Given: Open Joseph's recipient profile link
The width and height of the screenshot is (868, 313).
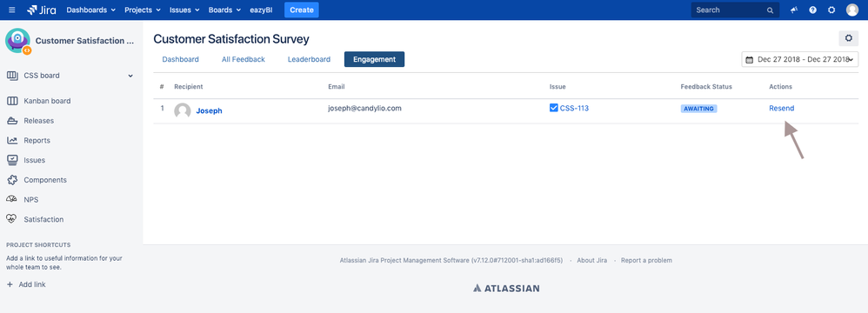Looking at the screenshot, I should (x=210, y=110).
